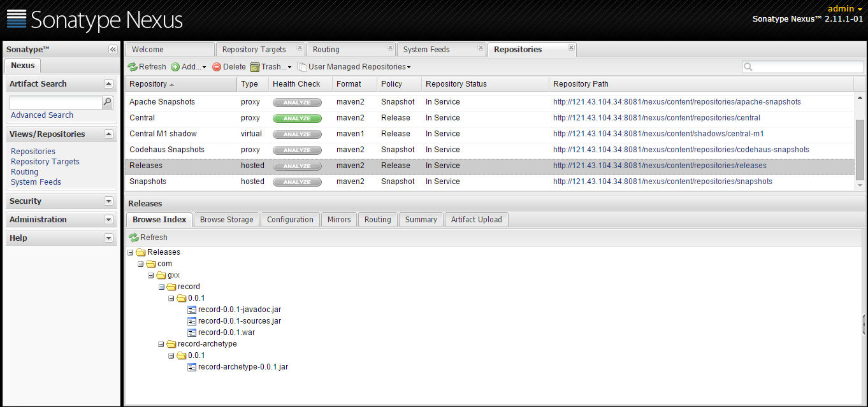Click the artifact search magnifier icon

coord(108,102)
